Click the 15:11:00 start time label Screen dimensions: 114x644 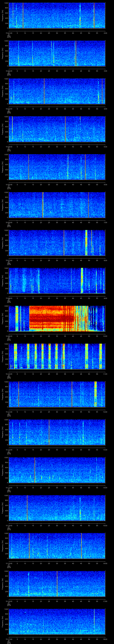(x=9, y=412)
